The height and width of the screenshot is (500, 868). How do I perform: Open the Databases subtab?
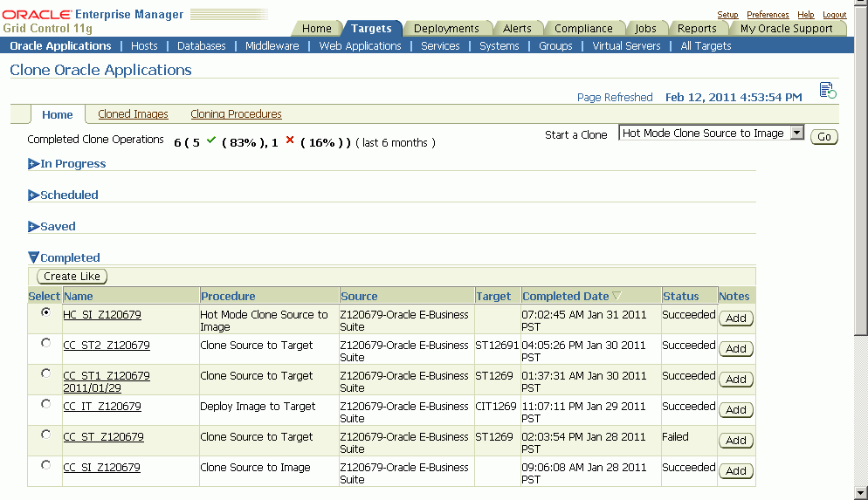[x=202, y=46]
